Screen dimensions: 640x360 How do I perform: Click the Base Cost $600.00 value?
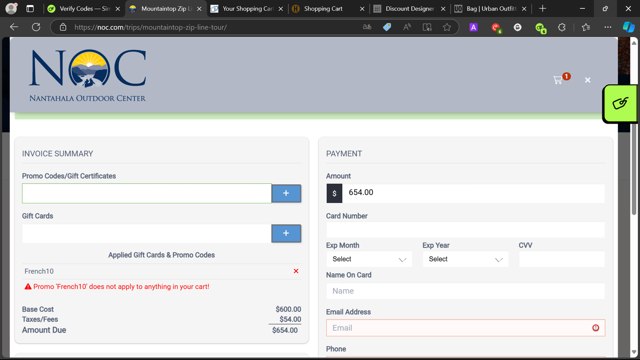[288, 309]
